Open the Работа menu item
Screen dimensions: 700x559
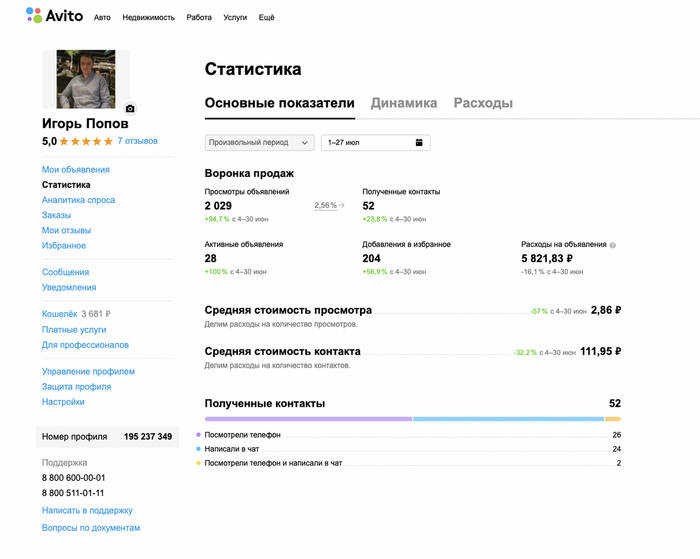[x=199, y=17]
